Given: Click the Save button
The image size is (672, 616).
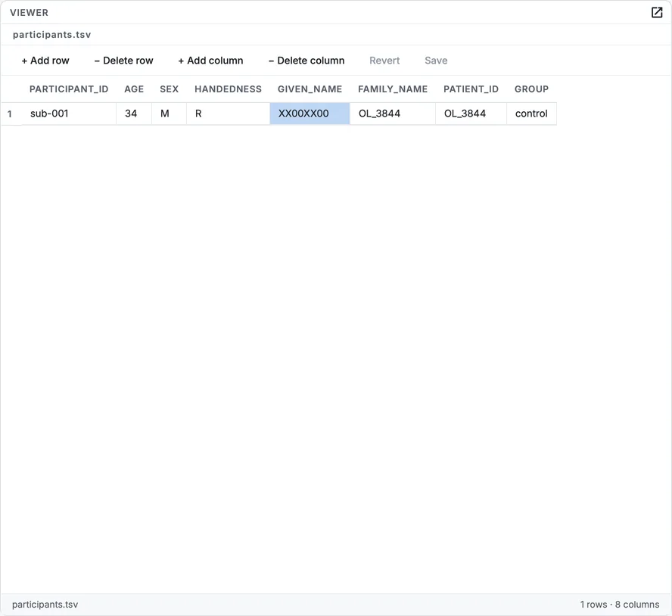Looking at the screenshot, I should coord(436,61).
